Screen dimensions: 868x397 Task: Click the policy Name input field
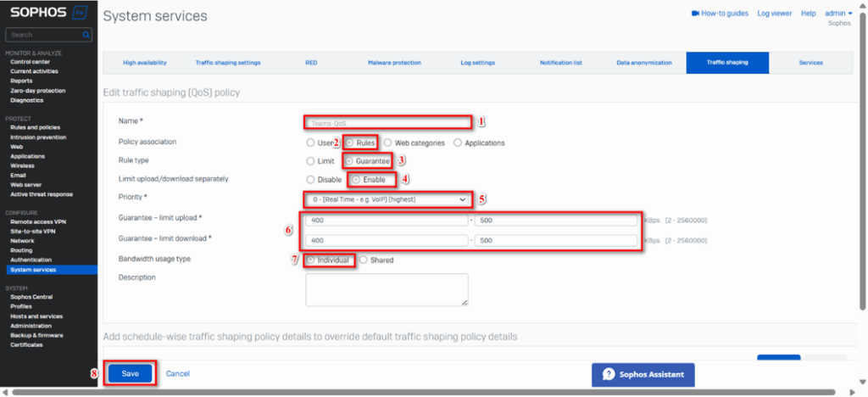pyautogui.click(x=387, y=123)
